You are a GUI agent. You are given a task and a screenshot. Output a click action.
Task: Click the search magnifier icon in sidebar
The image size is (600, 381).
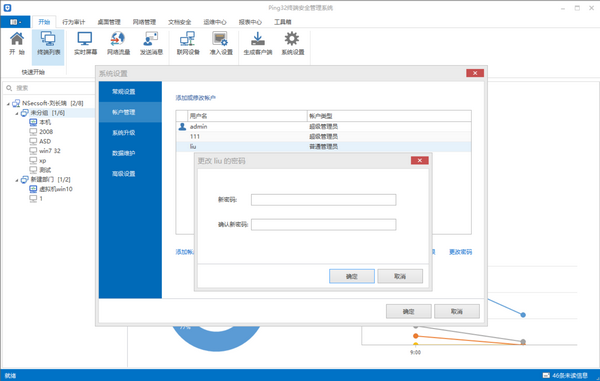point(9,88)
